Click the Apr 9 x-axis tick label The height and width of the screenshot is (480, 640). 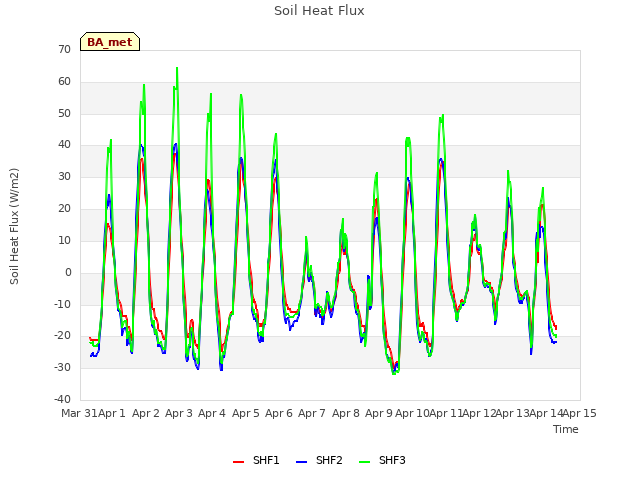[379, 413]
